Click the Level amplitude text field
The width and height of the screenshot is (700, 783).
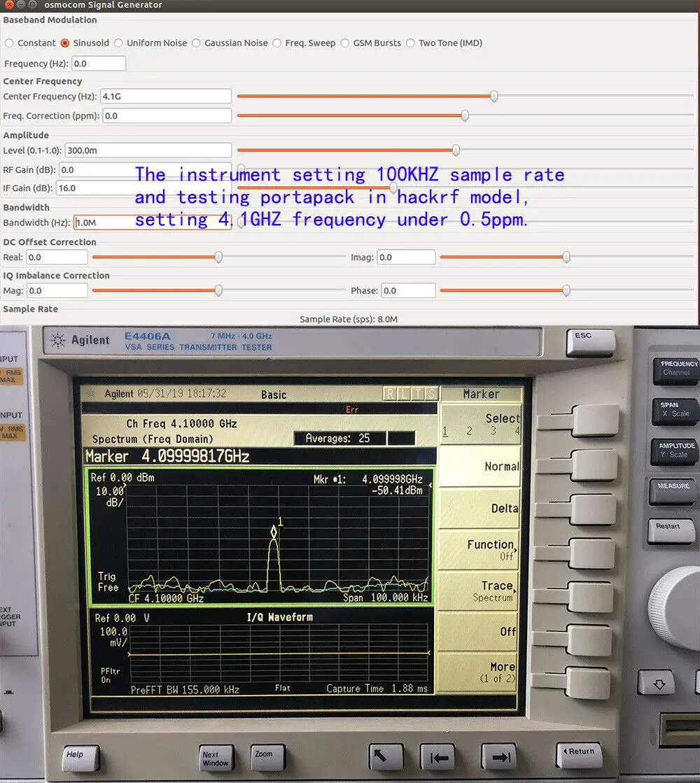(x=148, y=150)
